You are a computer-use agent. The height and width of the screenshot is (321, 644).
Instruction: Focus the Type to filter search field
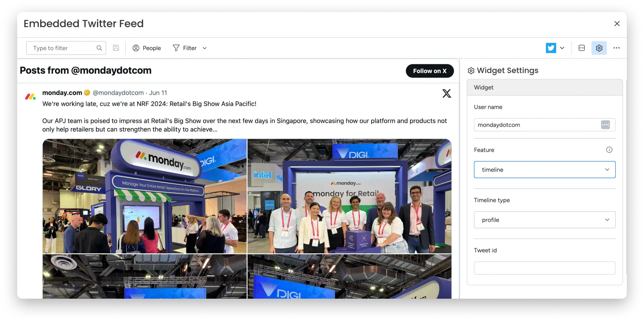pyautogui.click(x=66, y=48)
